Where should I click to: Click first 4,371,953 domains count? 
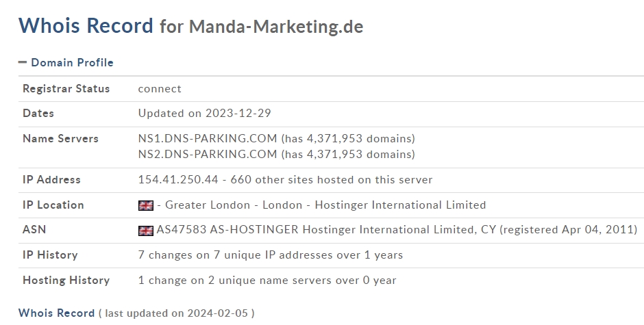coord(348,138)
